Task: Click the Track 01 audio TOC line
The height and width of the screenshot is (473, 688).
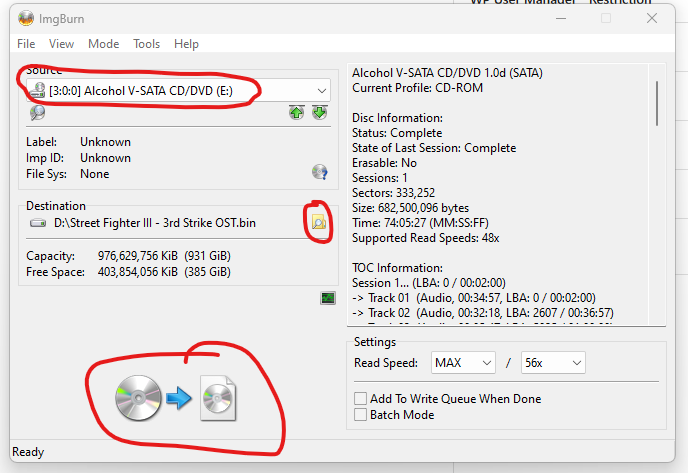Action: tap(474, 298)
